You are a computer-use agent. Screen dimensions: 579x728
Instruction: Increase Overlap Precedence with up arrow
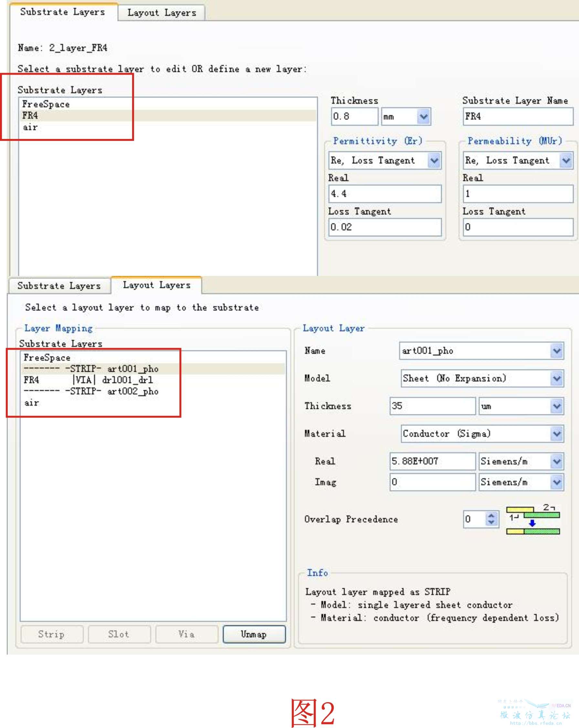click(491, 515)
